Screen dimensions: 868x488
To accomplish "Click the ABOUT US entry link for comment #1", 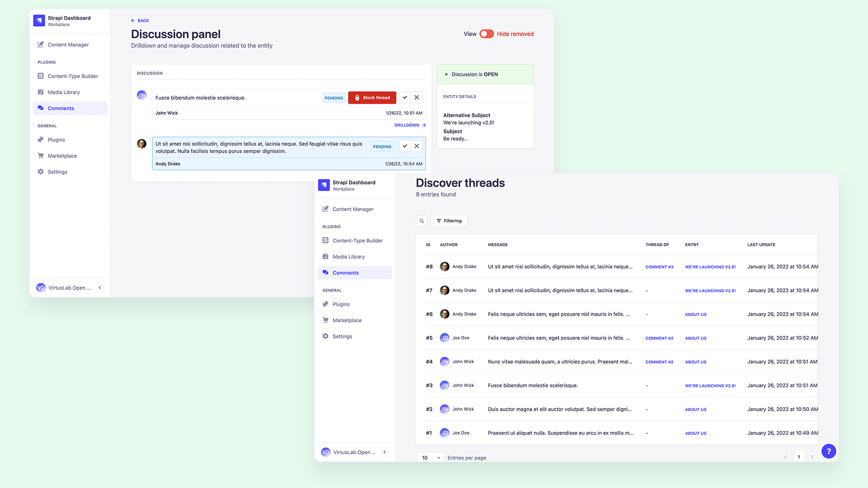I will click(x=695, y=432).
